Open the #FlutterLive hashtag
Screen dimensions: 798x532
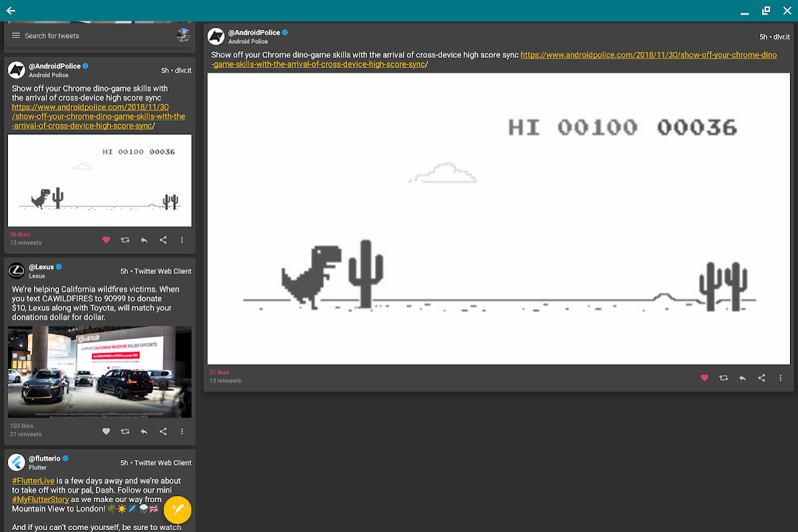coord(33,480)
